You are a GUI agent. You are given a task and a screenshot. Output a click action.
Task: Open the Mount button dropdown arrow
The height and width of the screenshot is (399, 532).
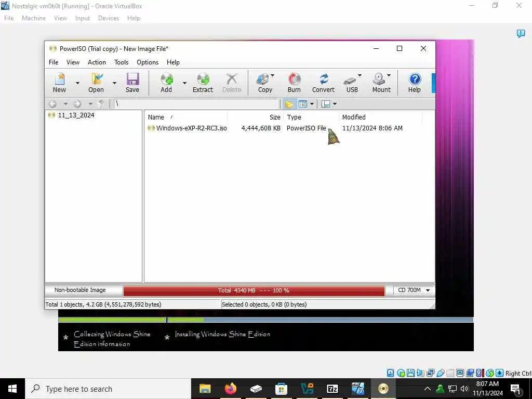[x=389, y=75]
